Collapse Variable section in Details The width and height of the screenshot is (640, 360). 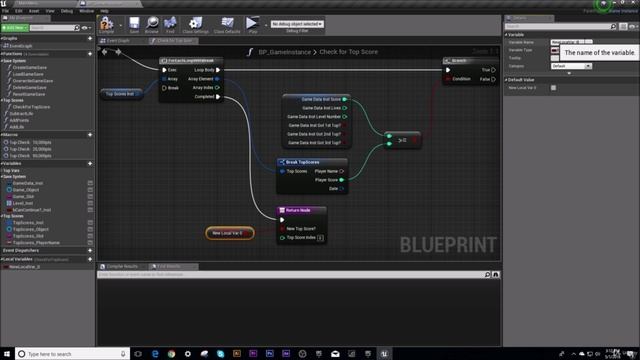(x=506, y=35)
